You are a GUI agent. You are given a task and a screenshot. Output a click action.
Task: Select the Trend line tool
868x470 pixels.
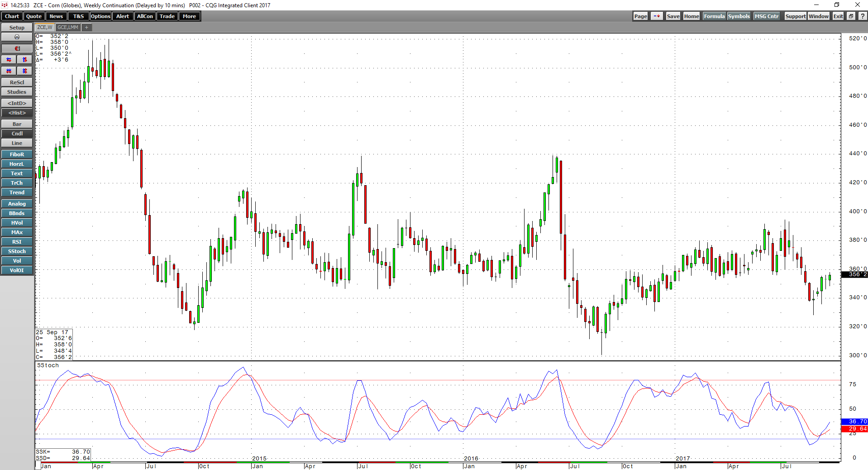coord(17,192)
